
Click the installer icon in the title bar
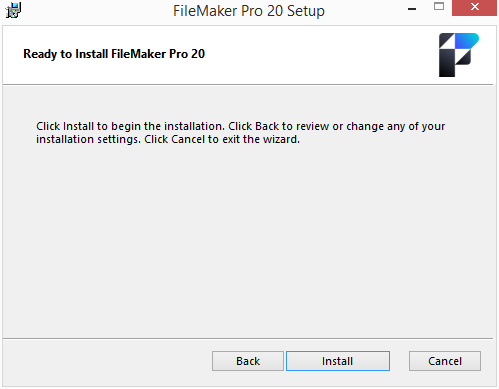coord(13,10)
